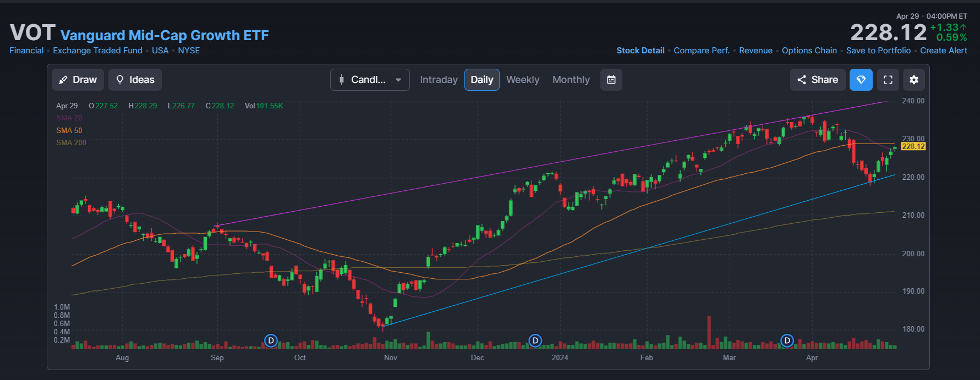Image resolution: width=980 pixels, height=380 pixels.
Task: Click Create Alert link
Action: pyautogui.click(x=944, y=51)
